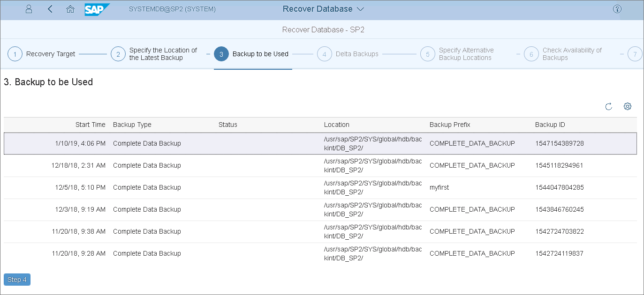The height and width of the screenshot is (295, 644).
Task: Click the back arrow icon
Action: coord(50,9)
